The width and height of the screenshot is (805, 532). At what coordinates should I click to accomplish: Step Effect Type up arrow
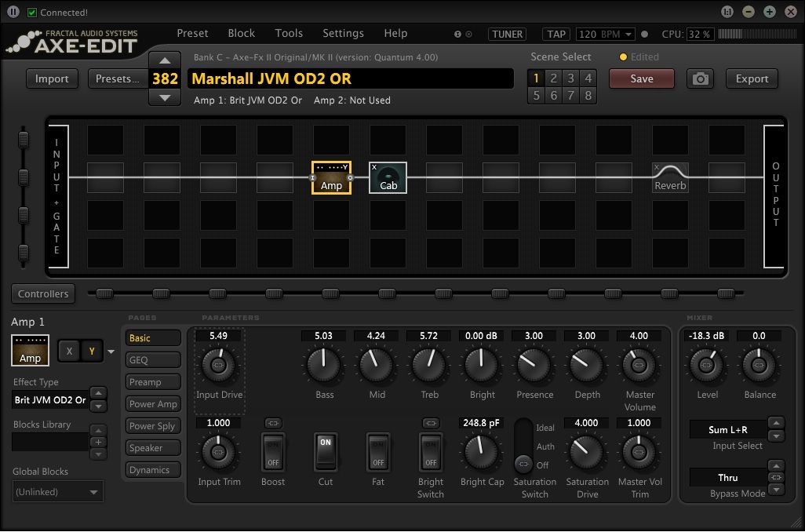coord(98,393)
